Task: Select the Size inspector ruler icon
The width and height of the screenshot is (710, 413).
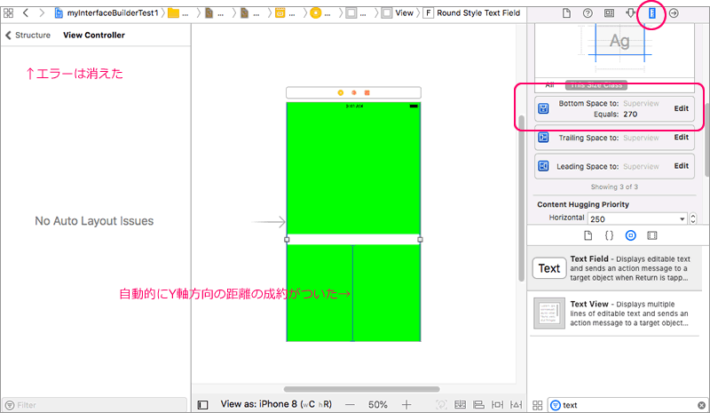Action: 652,13
